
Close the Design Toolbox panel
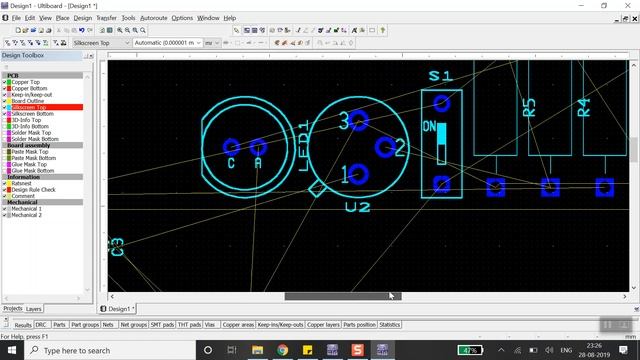pos(91,56)
